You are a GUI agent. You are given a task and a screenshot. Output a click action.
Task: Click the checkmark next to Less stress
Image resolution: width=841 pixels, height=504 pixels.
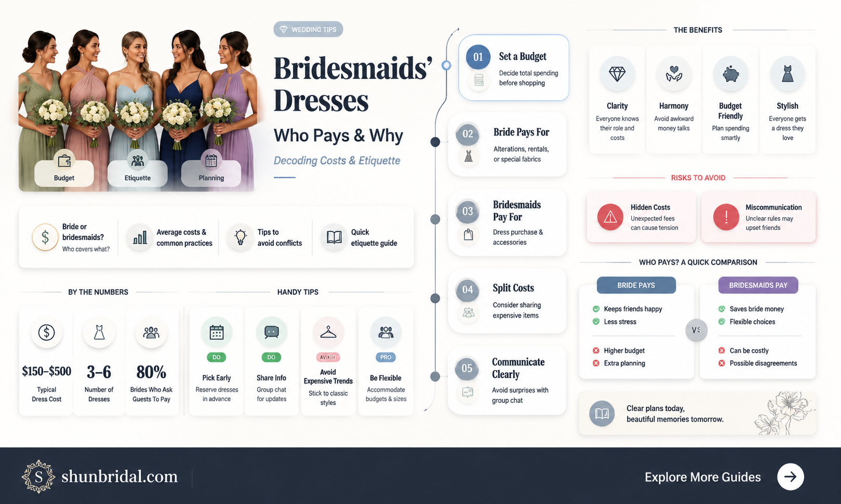[596, 322]
